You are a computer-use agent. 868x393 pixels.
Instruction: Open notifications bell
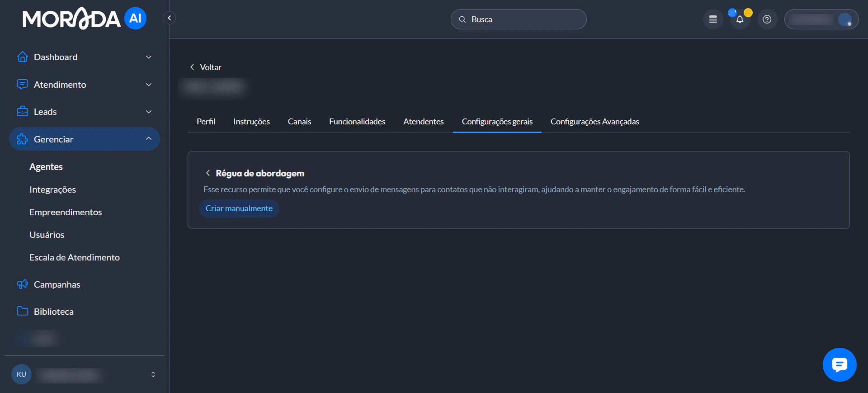click(740, 19)
